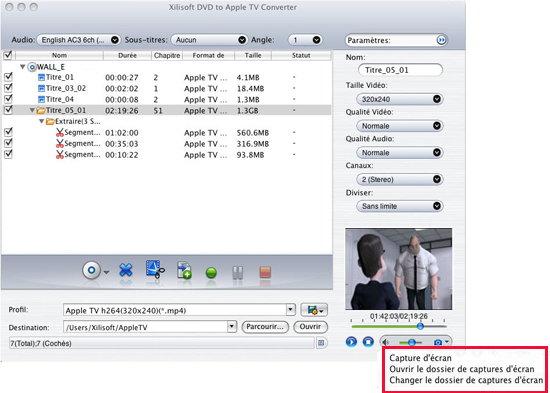This screenshot has height=393, width=550.
Task: Choose Ouvrir le dossier de captures d'écran
Action: click(x=462, y=369)
